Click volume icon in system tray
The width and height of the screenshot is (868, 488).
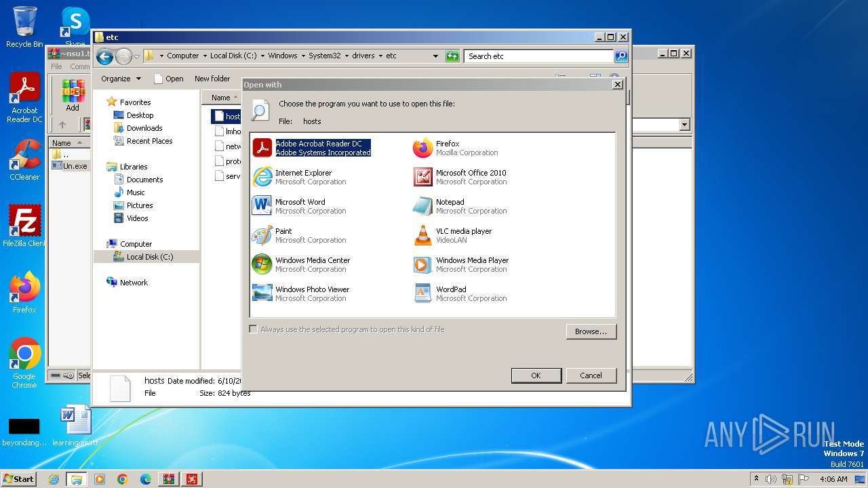[x=770, y=479]
